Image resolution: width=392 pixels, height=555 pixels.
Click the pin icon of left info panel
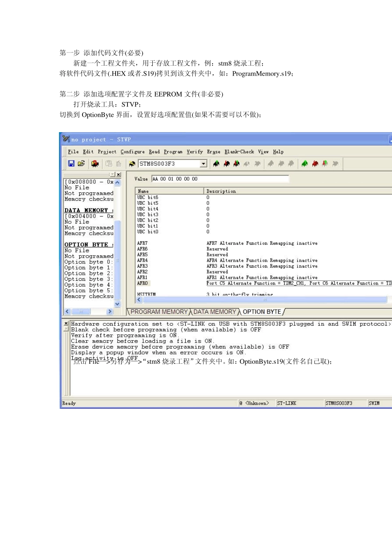113,175
